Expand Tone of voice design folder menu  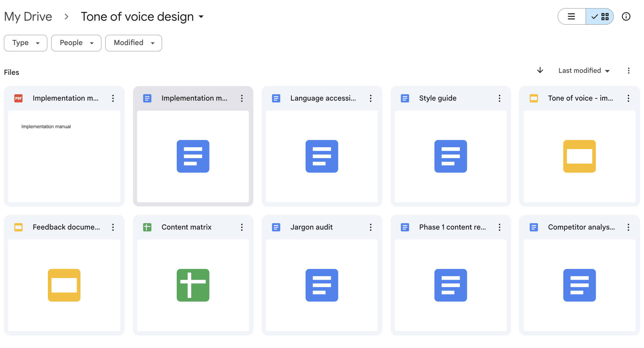coord(201,17)
